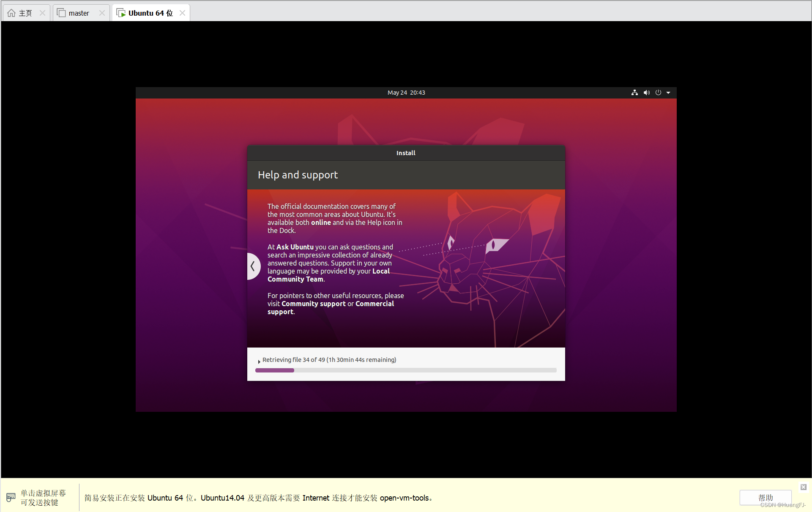This screenshot has height=512, width=812.
Task: Switch to the 主页 home tab
Action: click(x=25, y=13)
